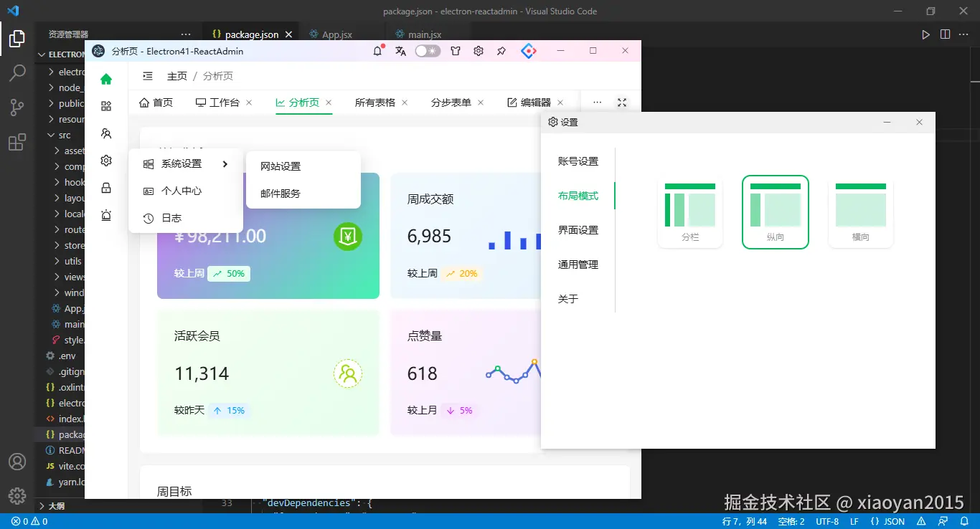This screenshot has height=529, width=980.
Task: Close the 工作台 tab
Action: (249, 103)
